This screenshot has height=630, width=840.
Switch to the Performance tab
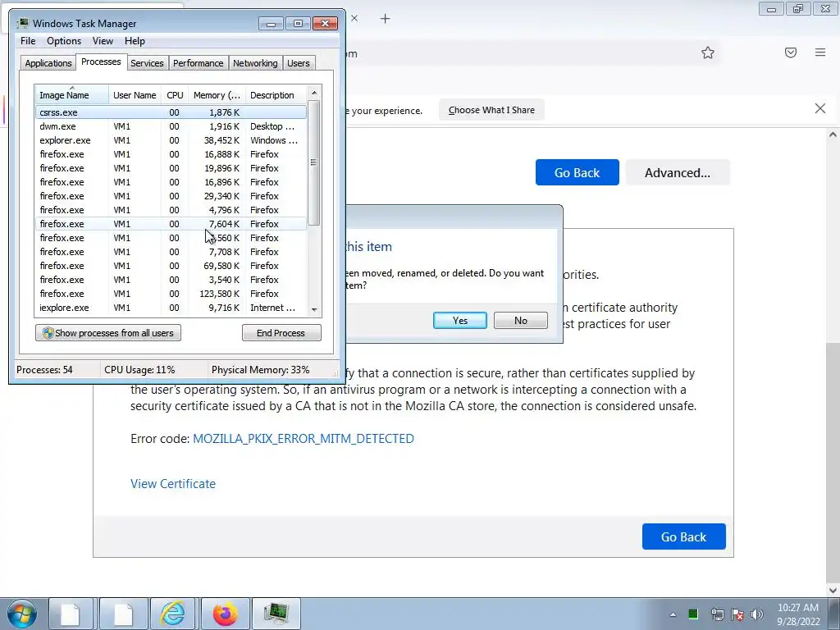pos(198,63)
